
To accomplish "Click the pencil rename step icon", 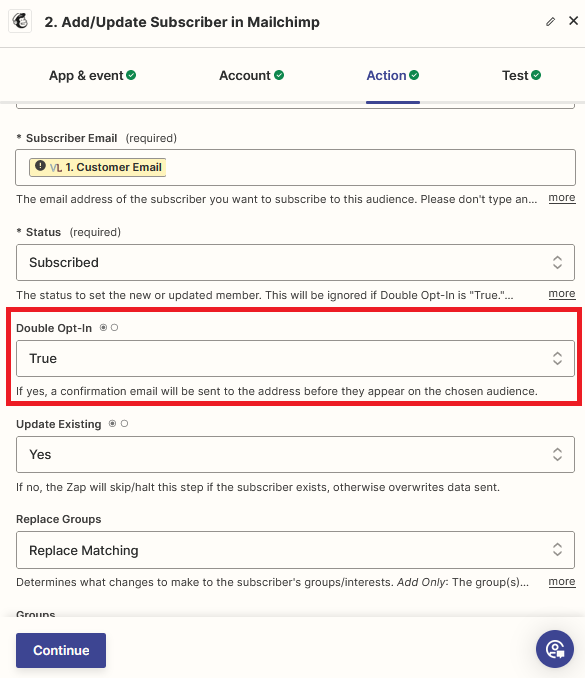I will point(550,22).
